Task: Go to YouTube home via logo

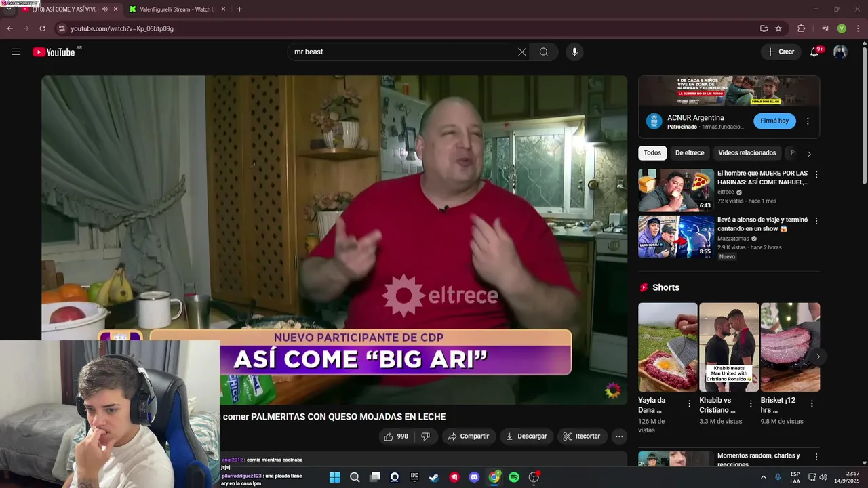Action: [x=54, y=52]
